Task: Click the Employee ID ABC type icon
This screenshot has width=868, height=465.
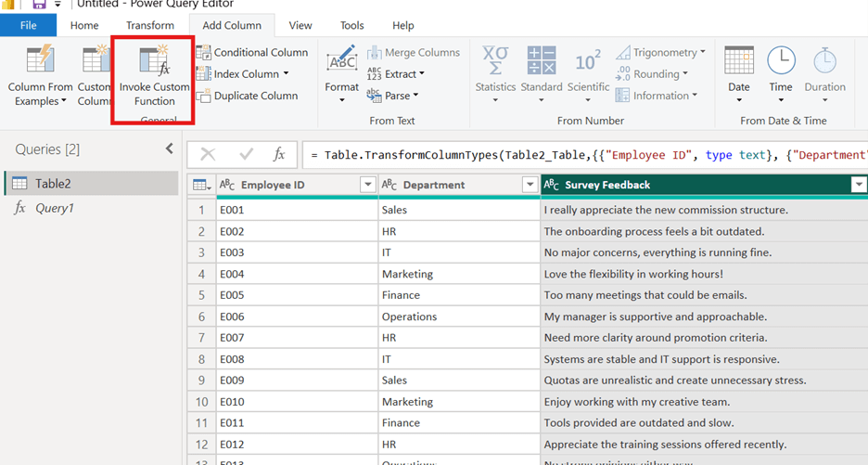Action: (227, 185)
